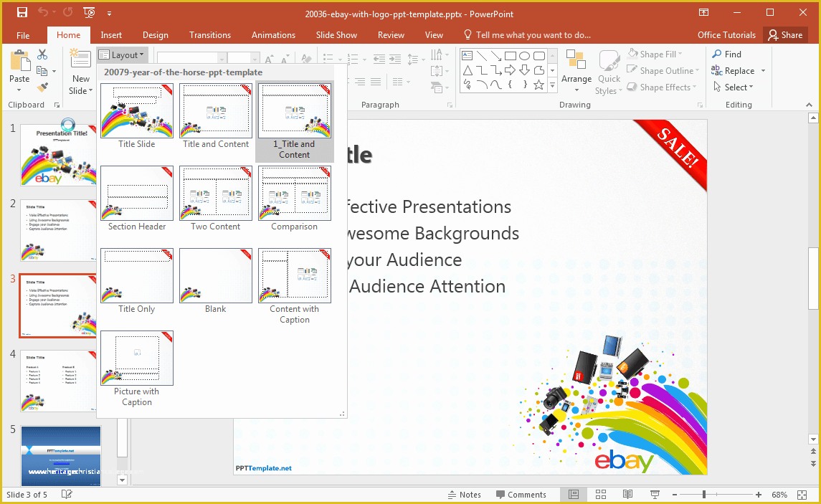Expand the shapes gallery More arrow
The image size is (821, 504).
[552, 85]
